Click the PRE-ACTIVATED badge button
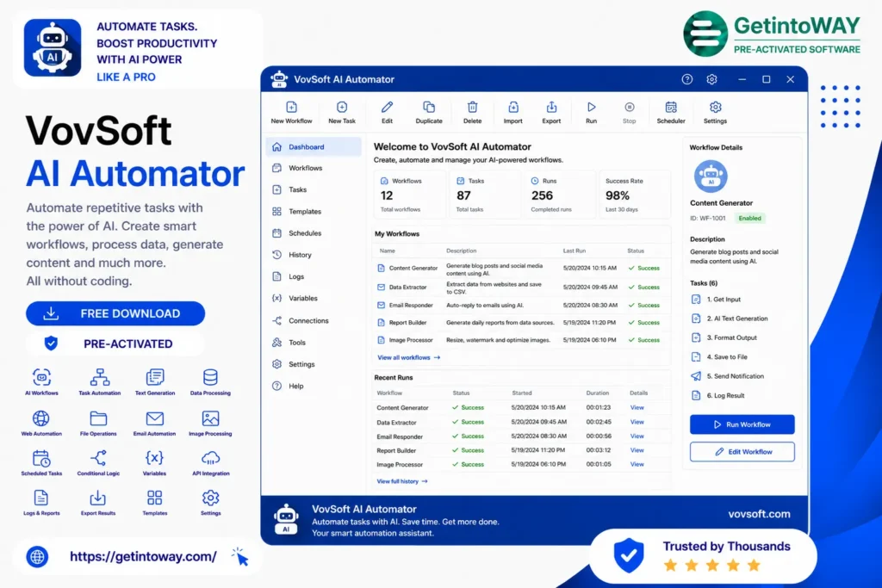Screen dimensions: 882x588 click(115, 344)
